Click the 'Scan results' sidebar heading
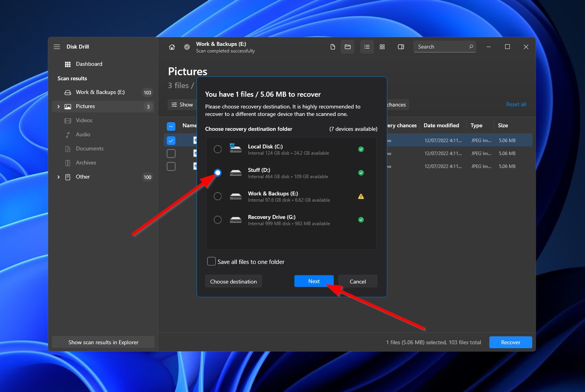The height and width of the screenshot is (392, 585). point(72,78)
